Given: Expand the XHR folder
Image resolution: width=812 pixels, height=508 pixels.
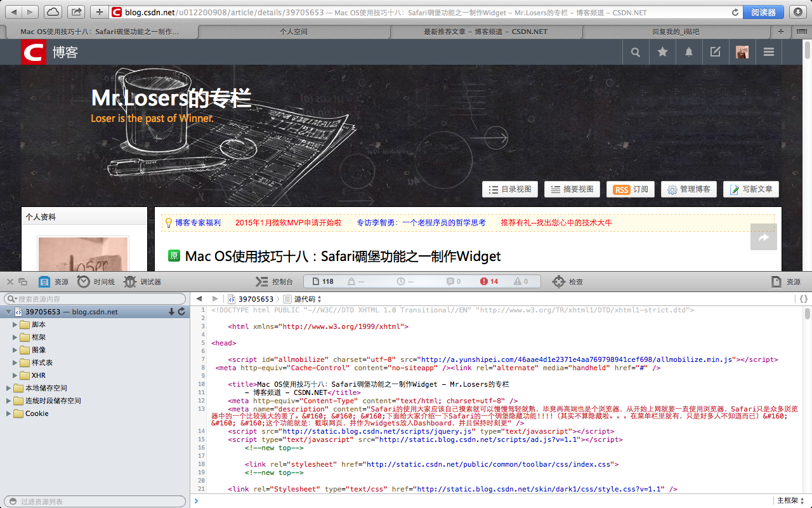Looking at the screenshot, I should tap(15, 375).
